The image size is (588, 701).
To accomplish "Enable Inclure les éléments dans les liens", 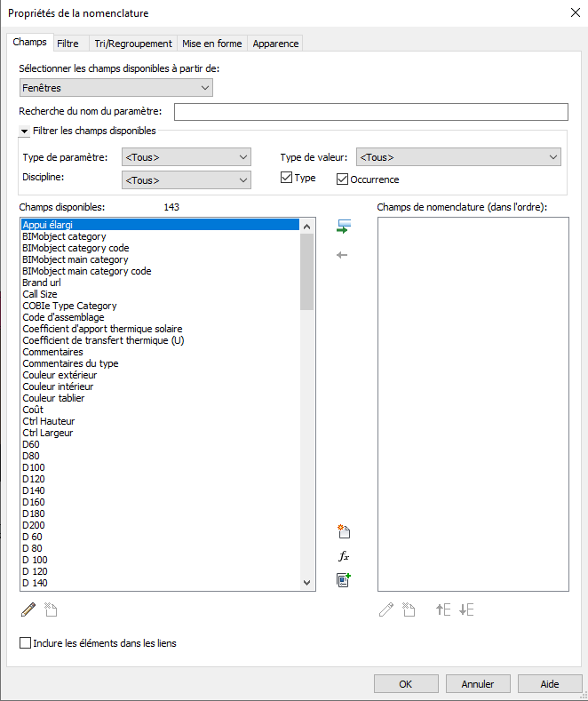I will click(x=26, y=642).
